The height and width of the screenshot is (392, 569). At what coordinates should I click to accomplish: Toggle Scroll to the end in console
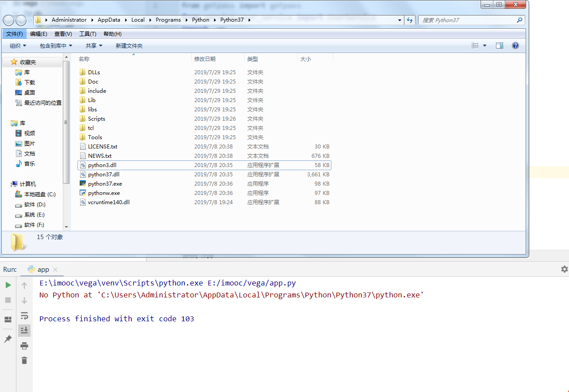24,330
